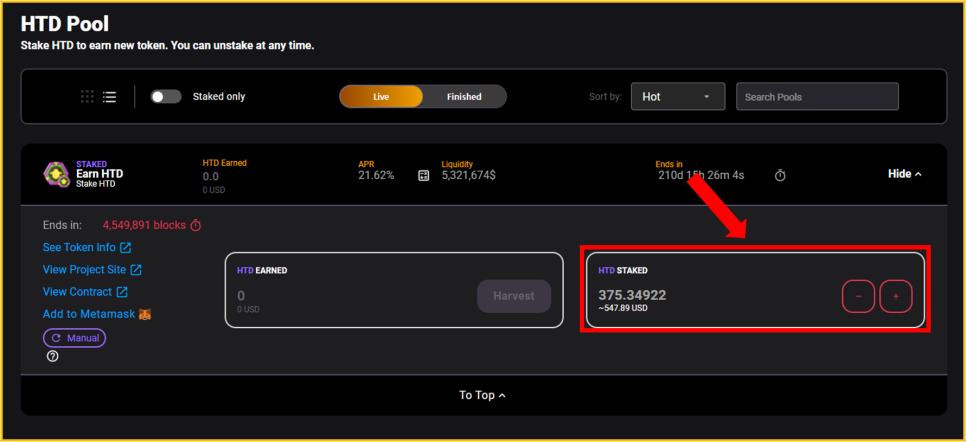Click the plus button to stake more HTD
This screenshot has width=966, height=442.
[896, 297]
